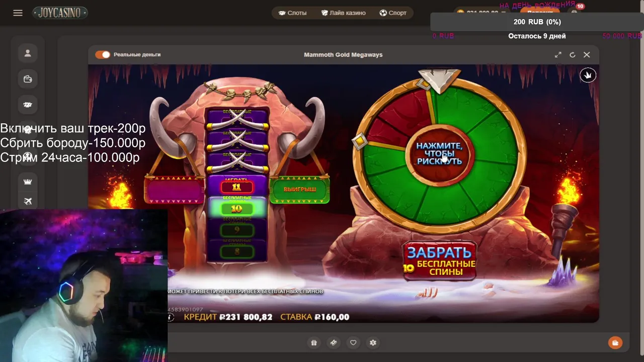Expand game to fullscreen
This screenshot has width=644, height=362.
point(558,55)
